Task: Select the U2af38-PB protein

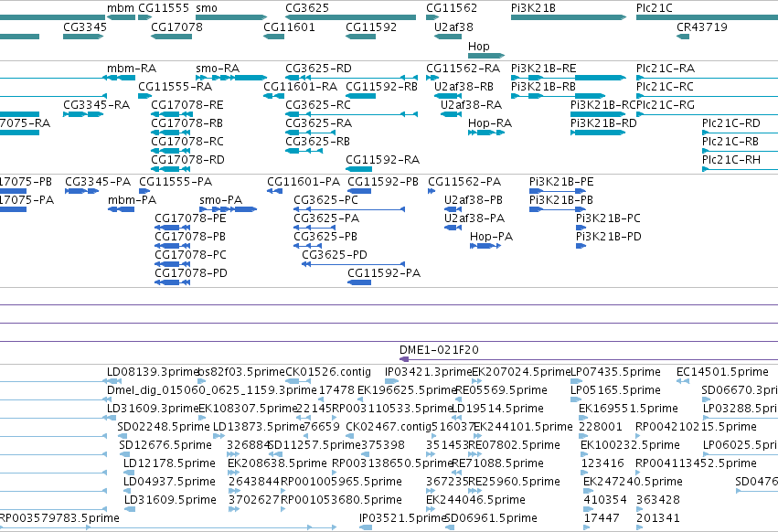Action: (453, 209)
